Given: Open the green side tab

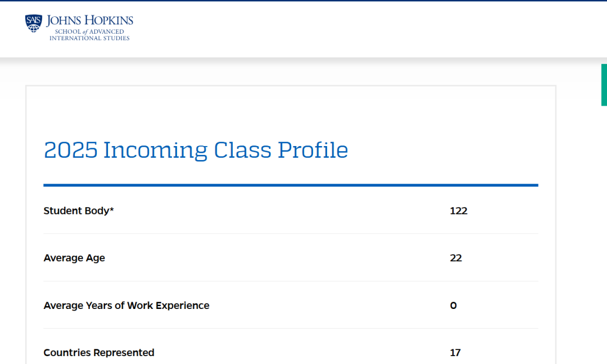Looking at the screenshot, I should click(604, 85).
